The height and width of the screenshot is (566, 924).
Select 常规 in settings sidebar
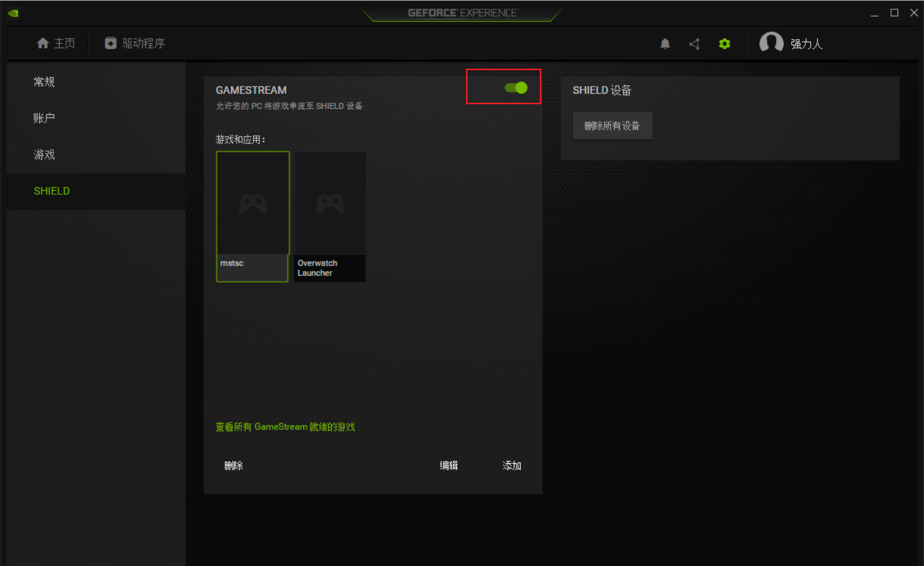pos(96,82)
